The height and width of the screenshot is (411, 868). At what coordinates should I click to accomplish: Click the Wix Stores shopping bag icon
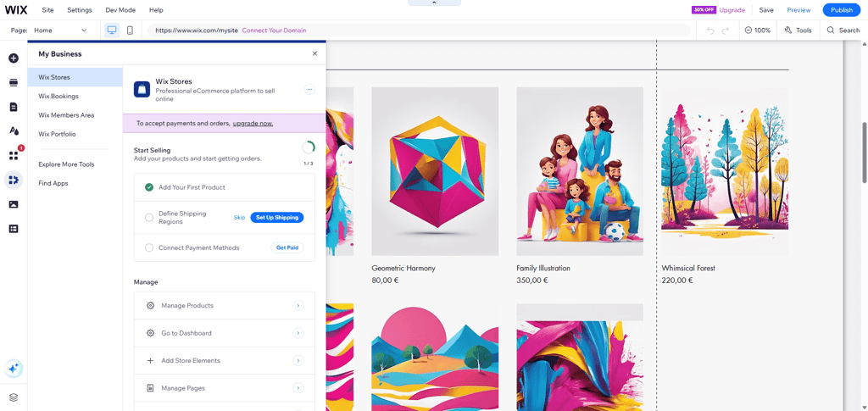pos(142,89)
